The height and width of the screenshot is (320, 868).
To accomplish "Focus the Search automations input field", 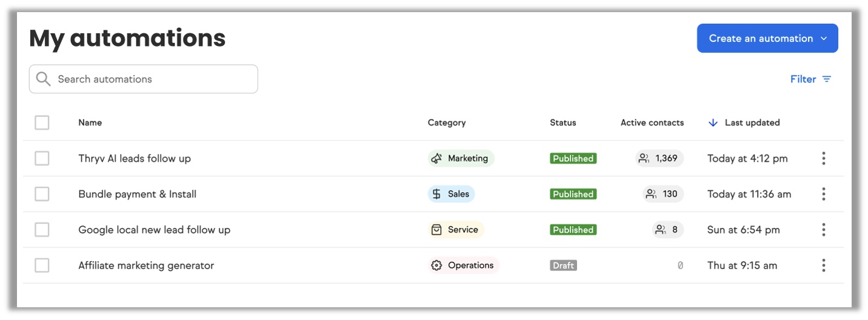I will click(x=152, y=79).
